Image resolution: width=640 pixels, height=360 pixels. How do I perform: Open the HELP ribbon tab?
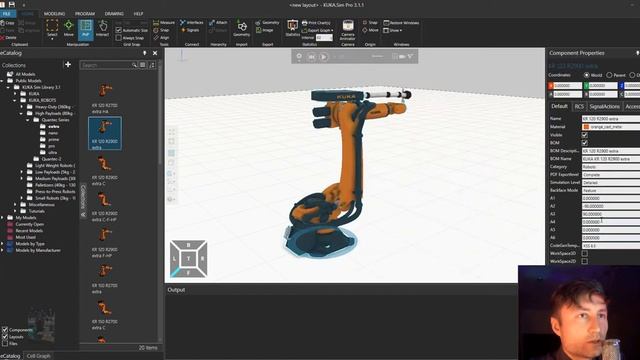[x=138, y=14]
